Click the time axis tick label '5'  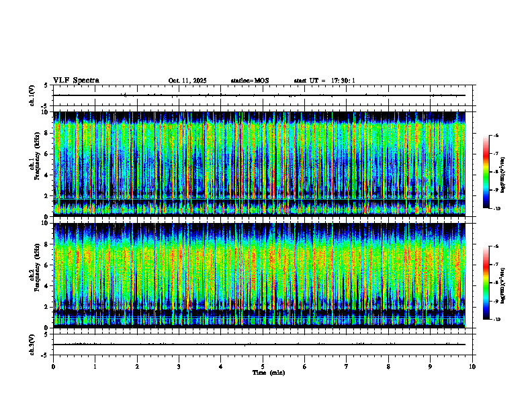tap(263, 367)
